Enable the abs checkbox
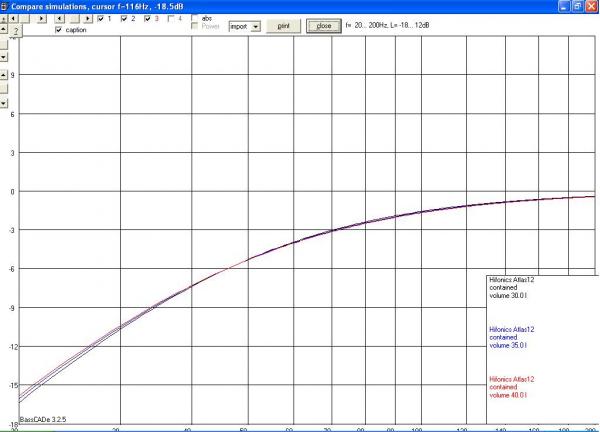This screenshot has width=600, height=432. [x=195, y=19]
